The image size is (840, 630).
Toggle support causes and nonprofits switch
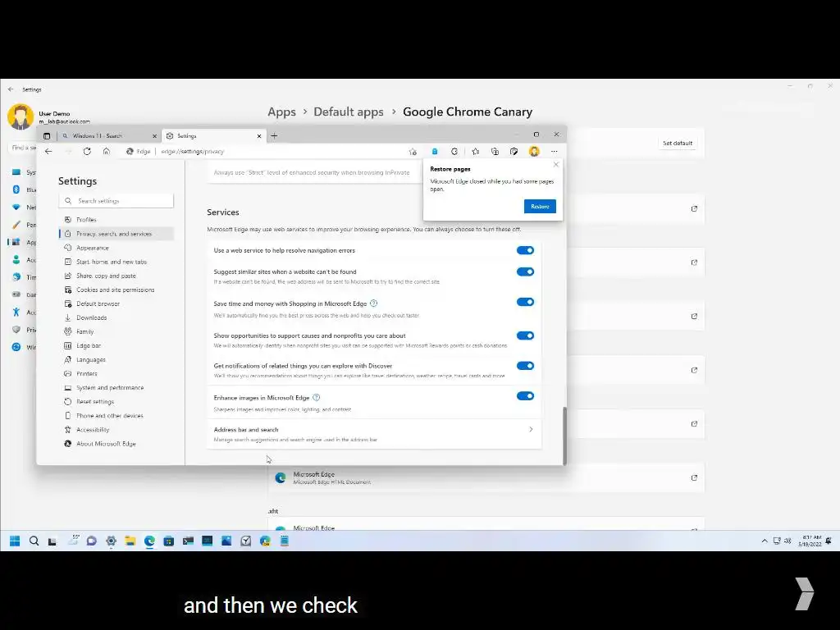tap(525, 336)
